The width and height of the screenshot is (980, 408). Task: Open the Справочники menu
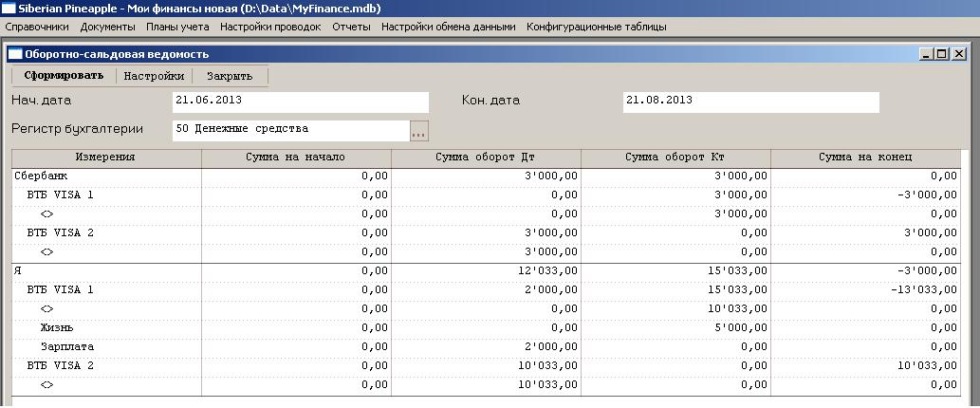tap(37, 27)
